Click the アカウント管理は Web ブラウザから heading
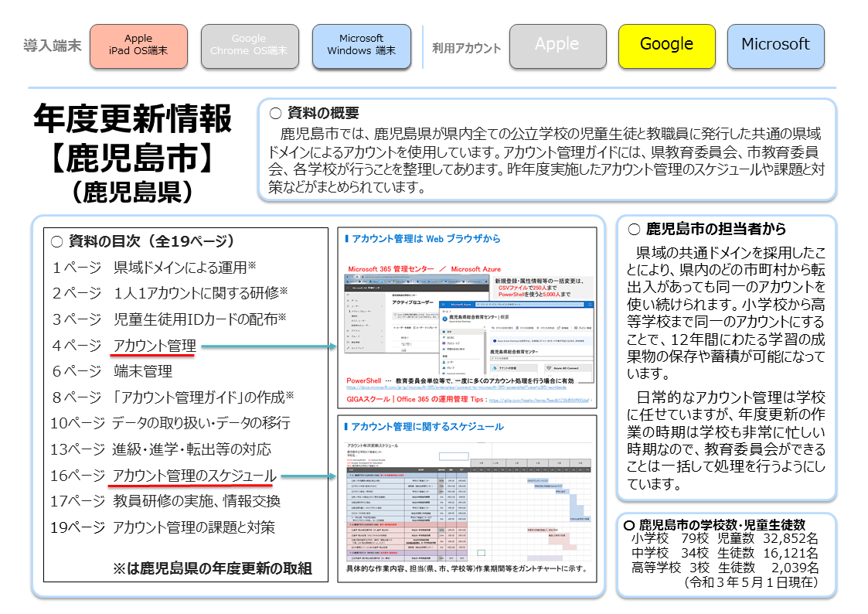The width and height of the screenshot is (868, 614). [426, 239]
